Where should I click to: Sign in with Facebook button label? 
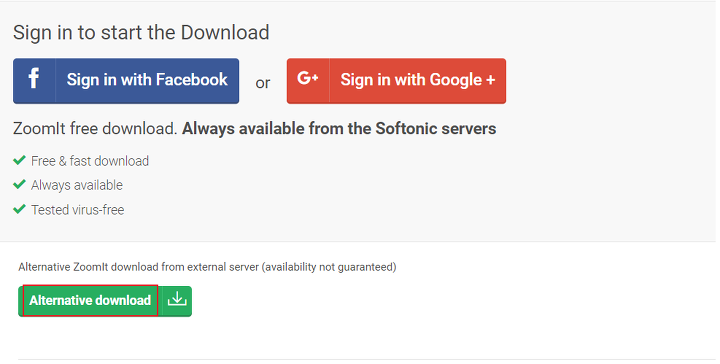click(x=147, y=80)
